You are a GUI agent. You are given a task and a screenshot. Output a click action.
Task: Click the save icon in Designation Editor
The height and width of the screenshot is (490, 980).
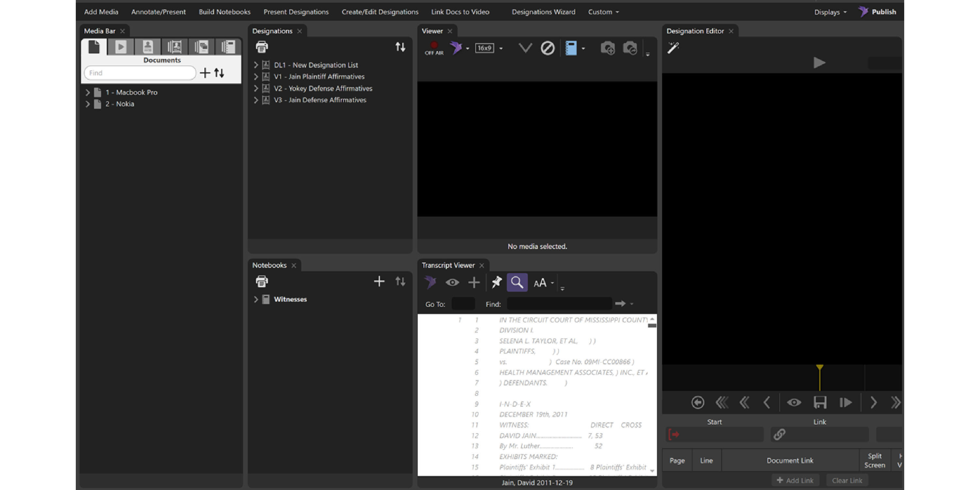pos(820,402)
